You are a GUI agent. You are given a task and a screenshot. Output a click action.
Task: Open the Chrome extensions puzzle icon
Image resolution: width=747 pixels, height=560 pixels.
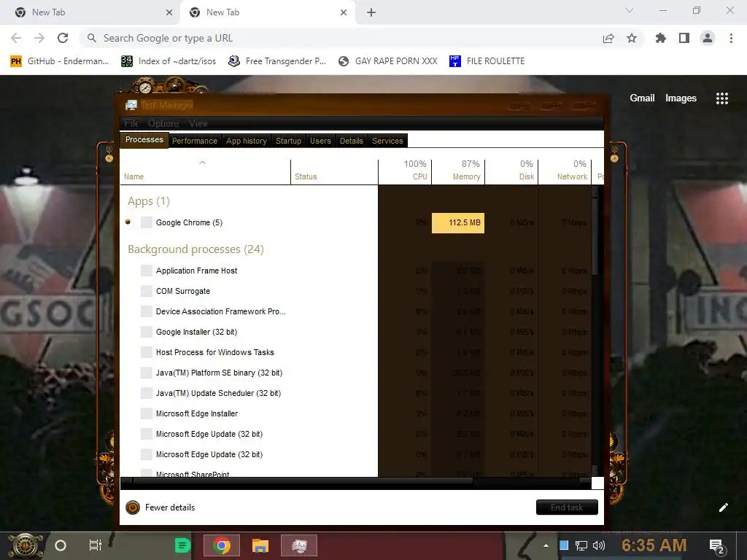(x=660, y=38)
